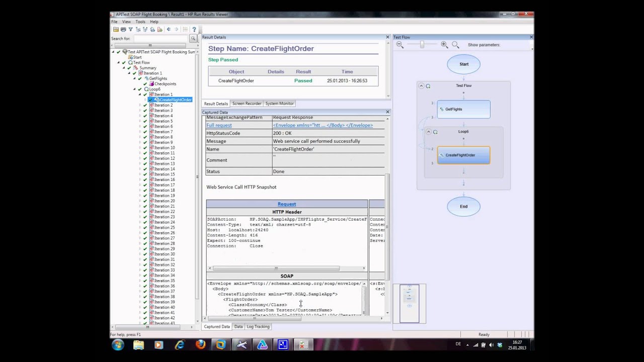The width and height of the screenshot is (644, 362).
Task: Click the search magnifier button
Action: click(x=193, y=38)
